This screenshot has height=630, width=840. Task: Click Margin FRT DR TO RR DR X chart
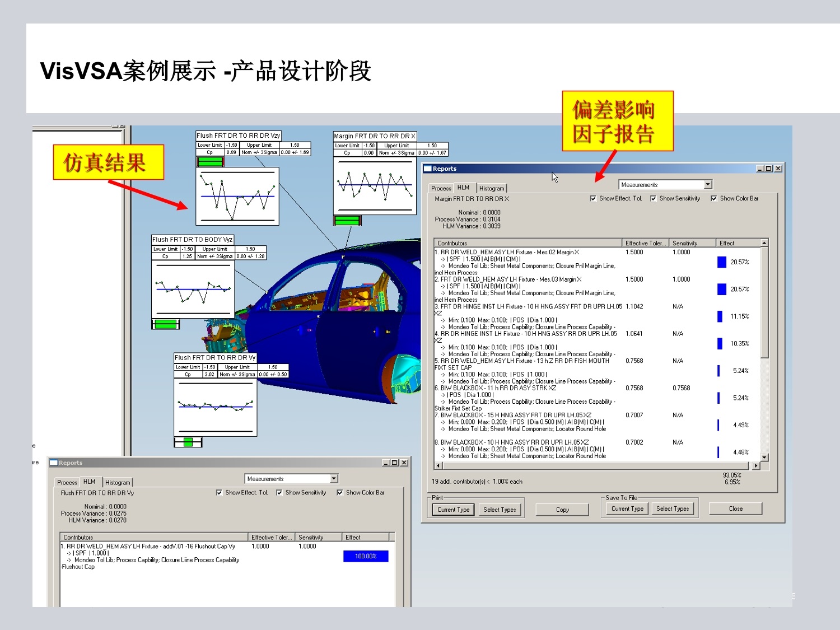375,185
